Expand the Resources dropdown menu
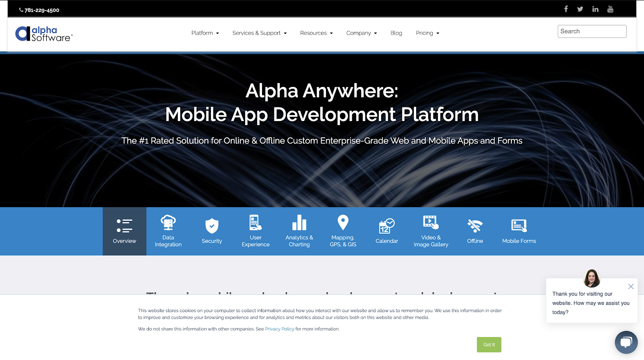 pos(317,33)
